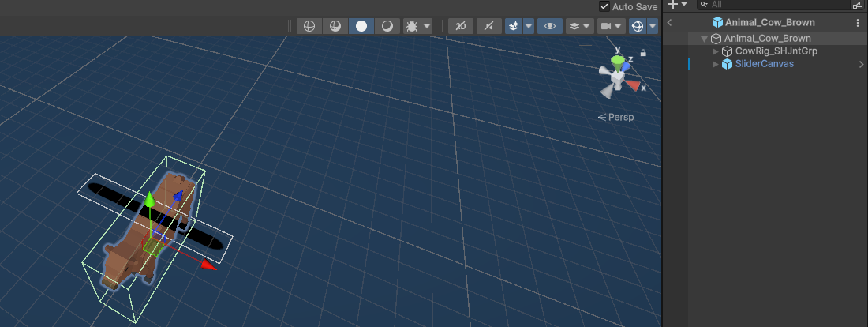This screenshot has width=868, height=327.
Task: Toggle 2D view mode button
Action: 461,26
